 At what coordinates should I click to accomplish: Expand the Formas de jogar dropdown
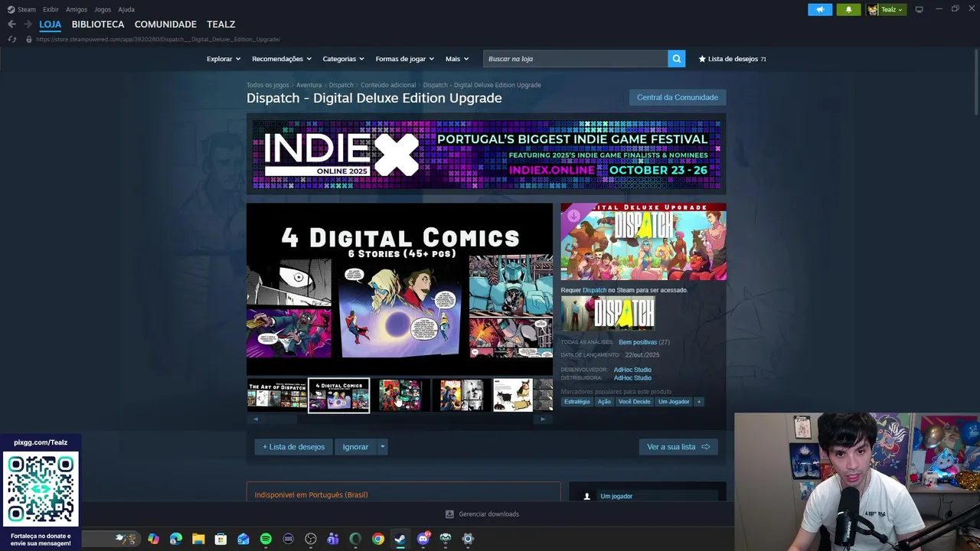coord(405,59)
